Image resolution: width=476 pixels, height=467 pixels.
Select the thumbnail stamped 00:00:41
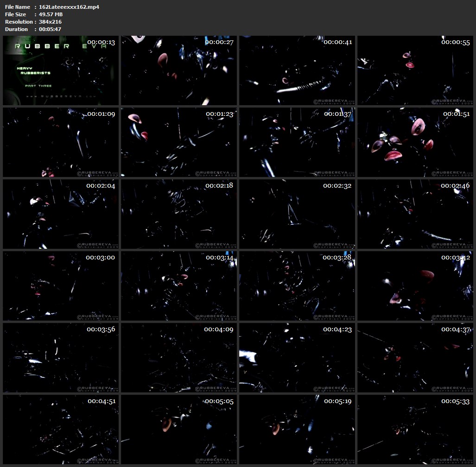pyautogui.click(x=297, y=70)
